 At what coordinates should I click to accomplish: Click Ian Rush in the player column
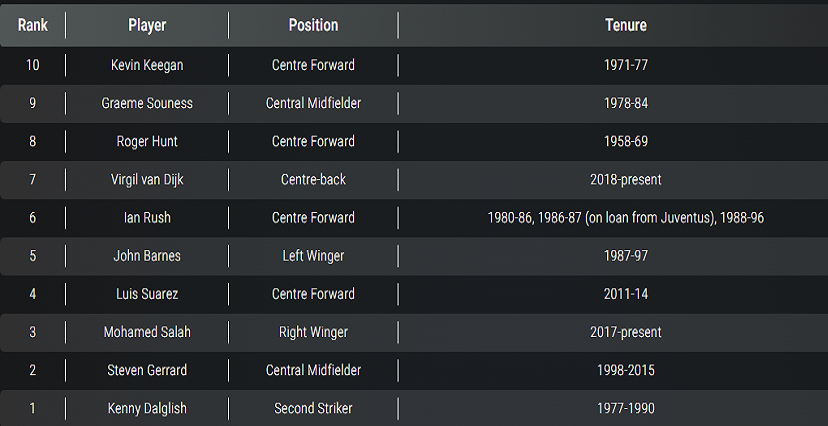147,217
